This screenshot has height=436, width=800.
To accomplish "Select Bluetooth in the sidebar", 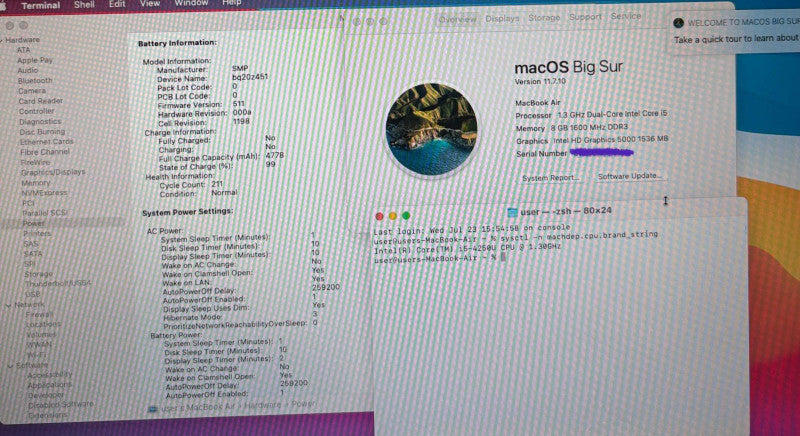I will (35, 81).
